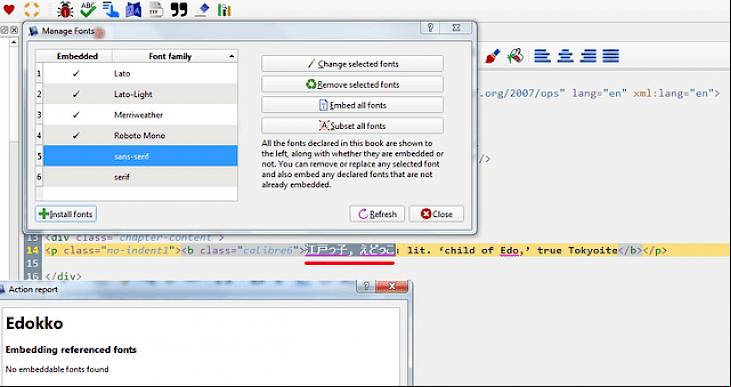Sort the list by Font family header

coord(175,56)
